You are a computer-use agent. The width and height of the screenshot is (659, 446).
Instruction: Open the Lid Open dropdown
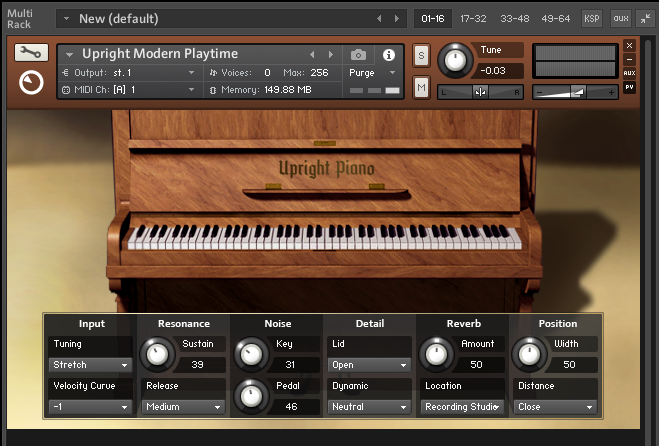click(369, 365)
